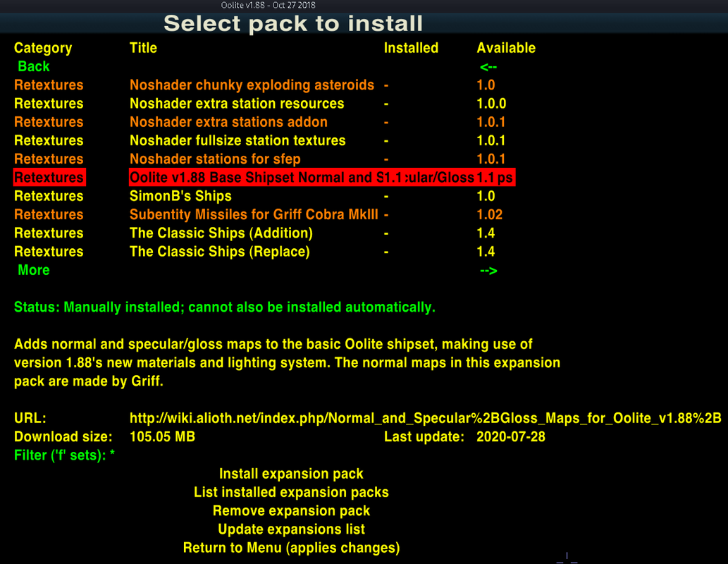The image size is (728, 564).
Task: Choose Update expansions list option
Action: click(x=291, y=529)
